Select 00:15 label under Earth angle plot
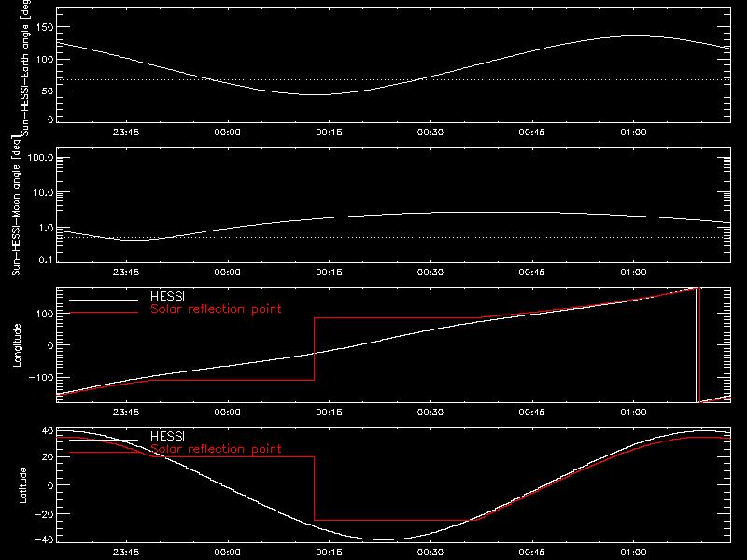Viewport: 747px width, 560px height. pos(329,133)
